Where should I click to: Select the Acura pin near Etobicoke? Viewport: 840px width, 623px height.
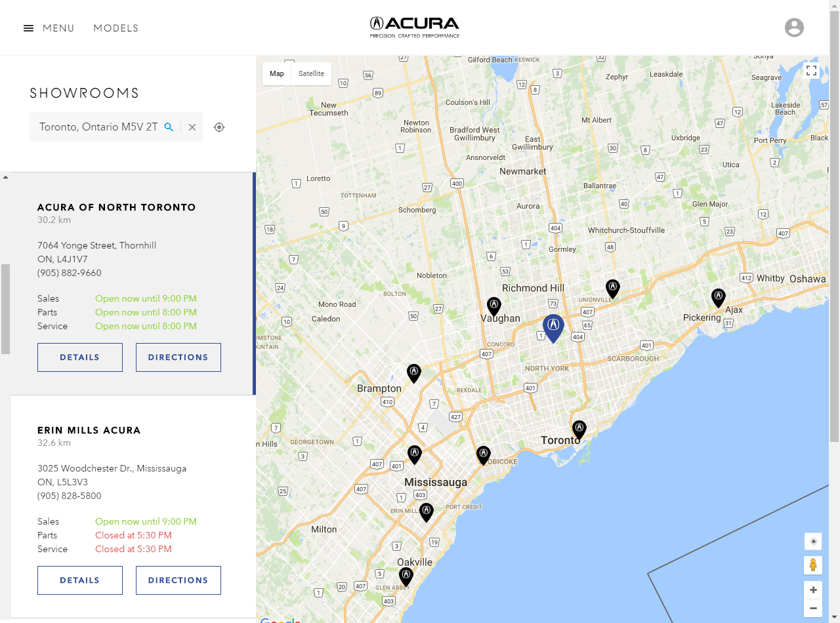(x=484, y=455)
